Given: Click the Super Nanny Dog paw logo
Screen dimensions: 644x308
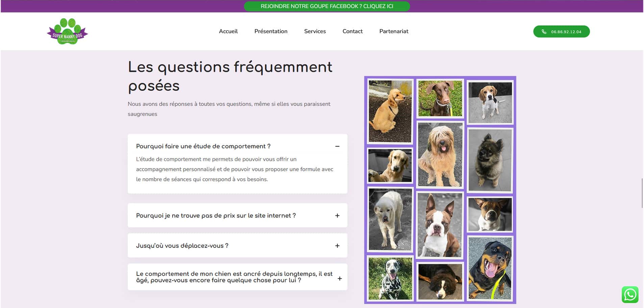Looking at the screenshot, I should point(67,31).
